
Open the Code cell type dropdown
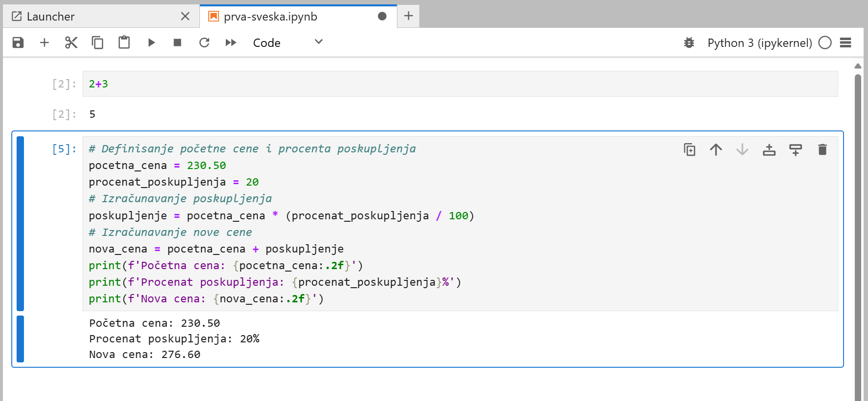pos(287,42)
